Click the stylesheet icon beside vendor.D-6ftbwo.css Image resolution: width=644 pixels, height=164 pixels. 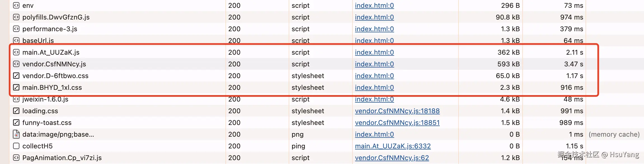(16, 76)
